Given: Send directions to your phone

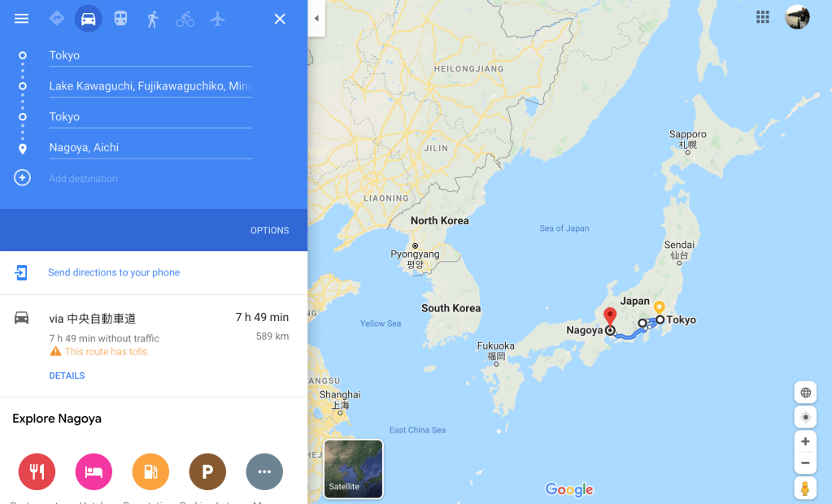Looking at the screenshot, I should click(114, 272).
